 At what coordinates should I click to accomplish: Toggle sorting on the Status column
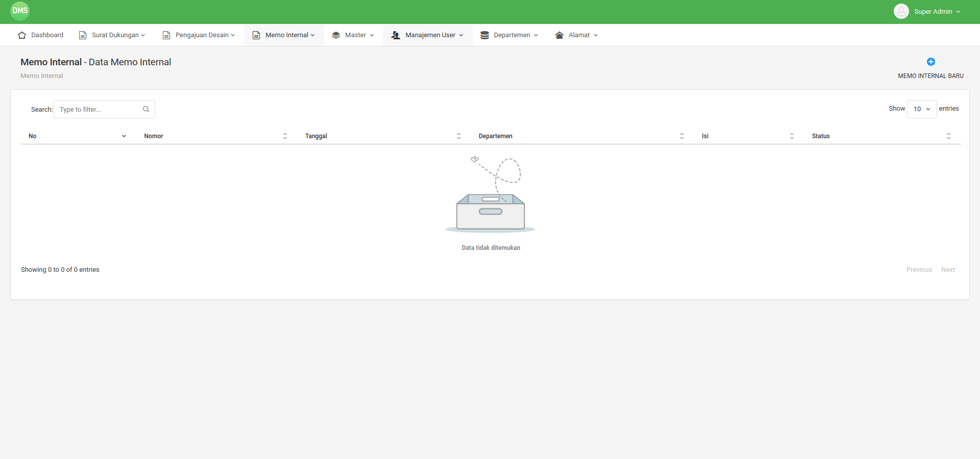point(949,136)
